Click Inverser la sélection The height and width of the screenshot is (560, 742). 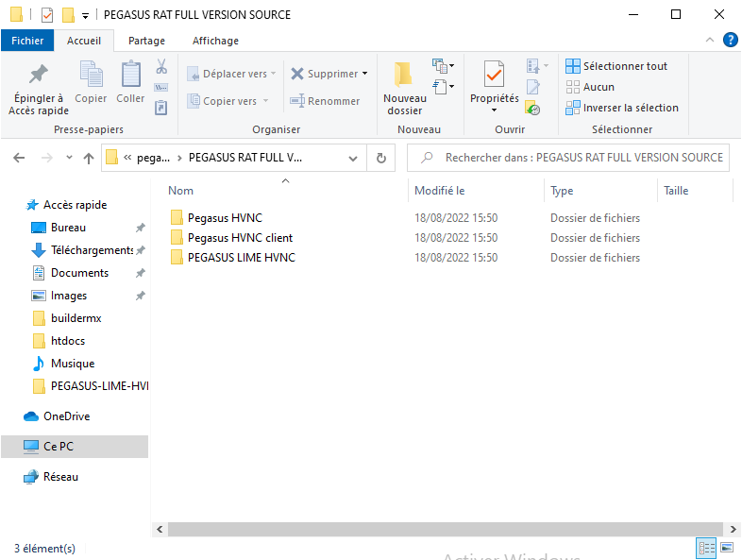pos(622,108)
